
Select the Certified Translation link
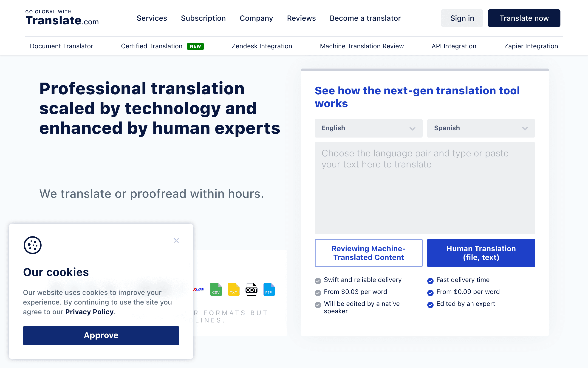click(152, 46)
